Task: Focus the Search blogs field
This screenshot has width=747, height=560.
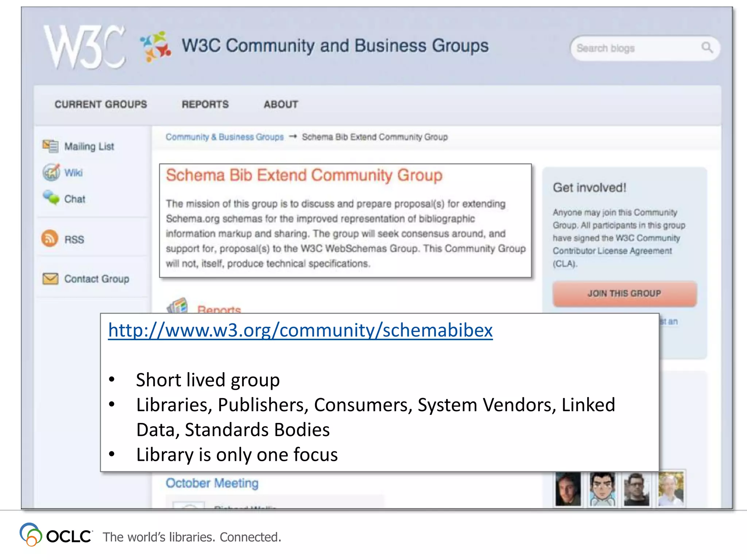Action: [645, 48]
